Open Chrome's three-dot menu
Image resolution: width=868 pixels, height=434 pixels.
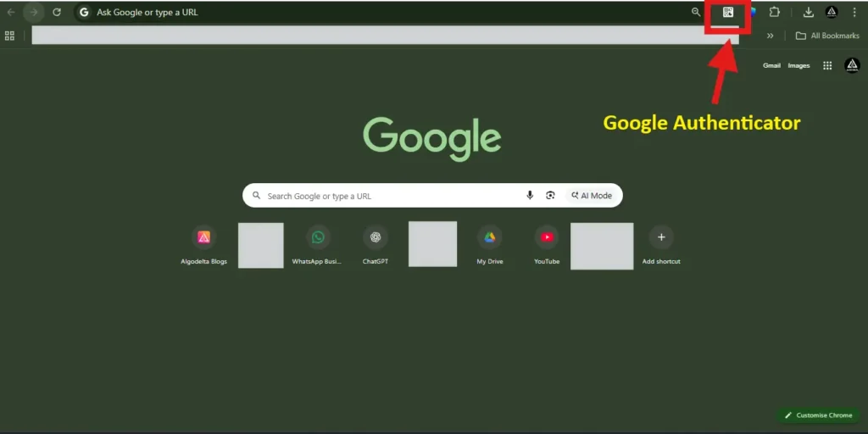[x=854, y=12]
